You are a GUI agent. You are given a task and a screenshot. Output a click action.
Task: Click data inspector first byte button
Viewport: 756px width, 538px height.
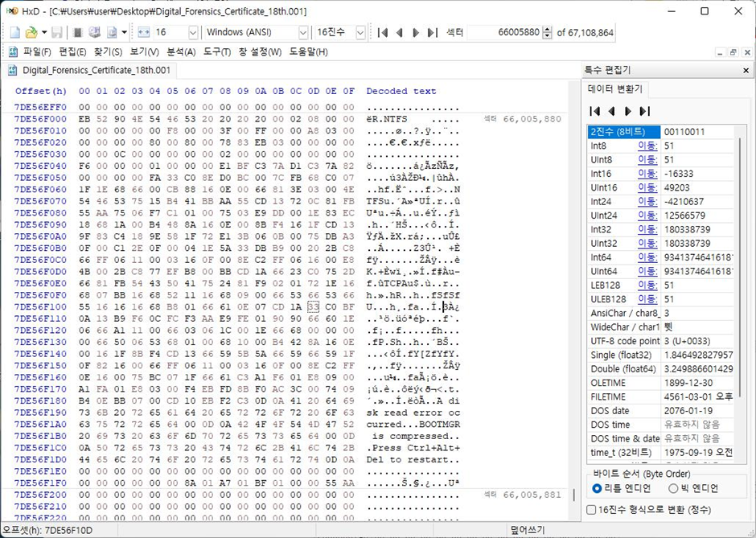(x=595, y=111)
